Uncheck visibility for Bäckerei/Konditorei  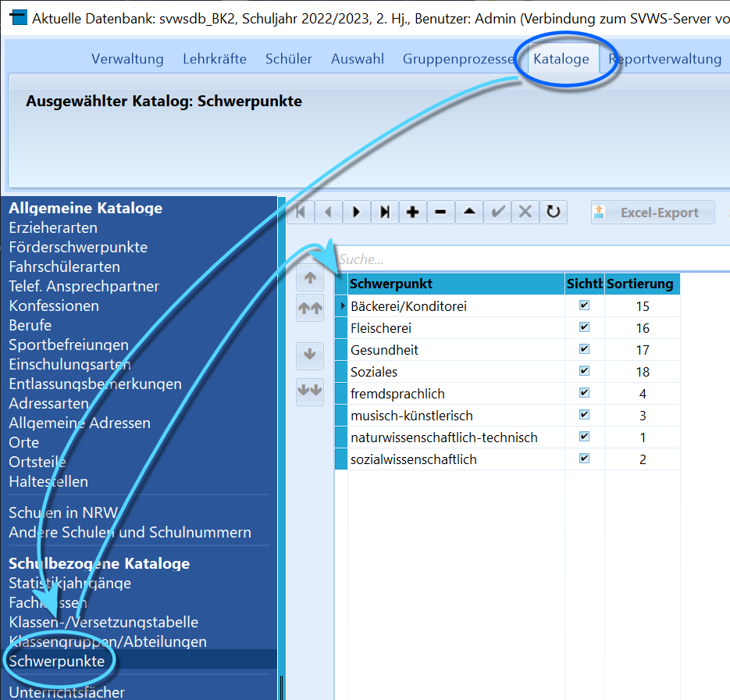click(584, 305)
